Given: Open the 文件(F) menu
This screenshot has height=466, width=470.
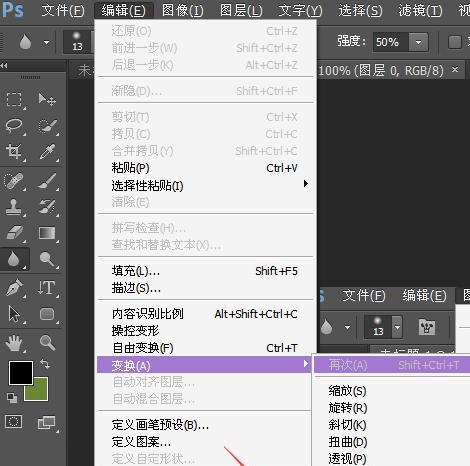Looking at the screenshot, I should [63, 11].
